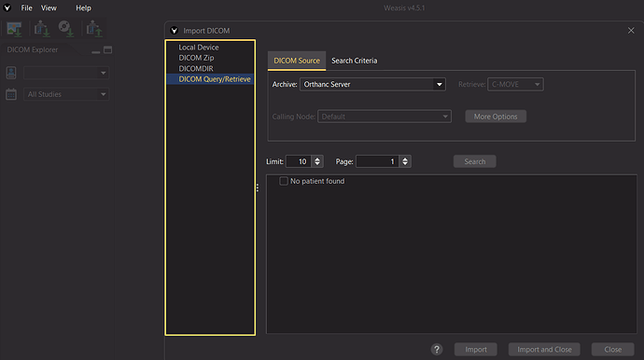The image size is (644, 360).
Task: Click the Weasis logo in the menu bar
Action: 7,7
